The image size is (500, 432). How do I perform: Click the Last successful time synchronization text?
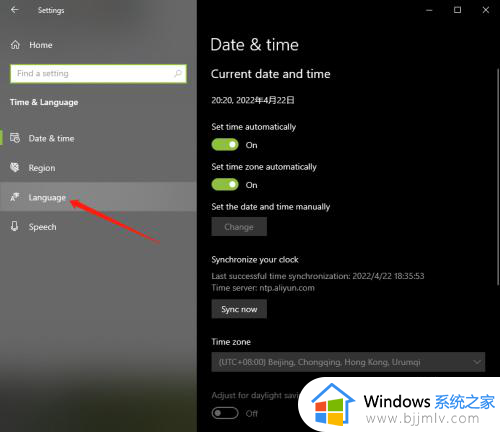coord(318,276)
